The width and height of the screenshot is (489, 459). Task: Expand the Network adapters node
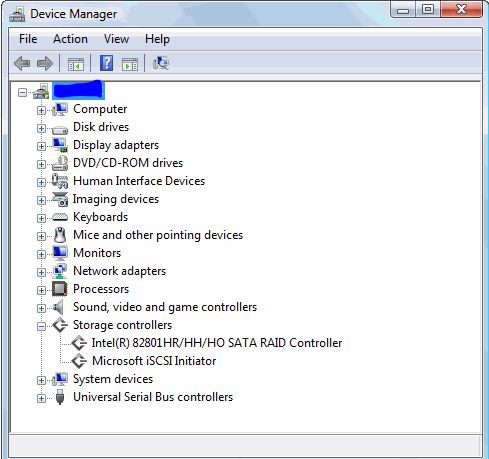pos(41,272)
